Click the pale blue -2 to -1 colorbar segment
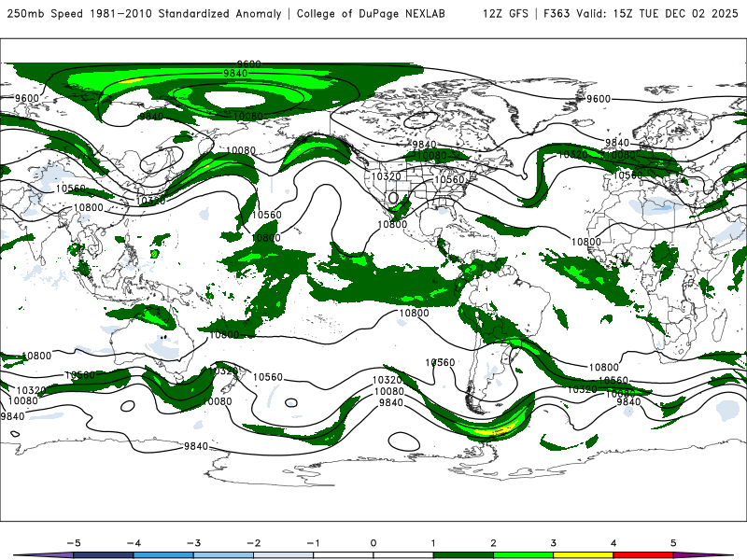747x560 pixels. (x=284, y=555)
